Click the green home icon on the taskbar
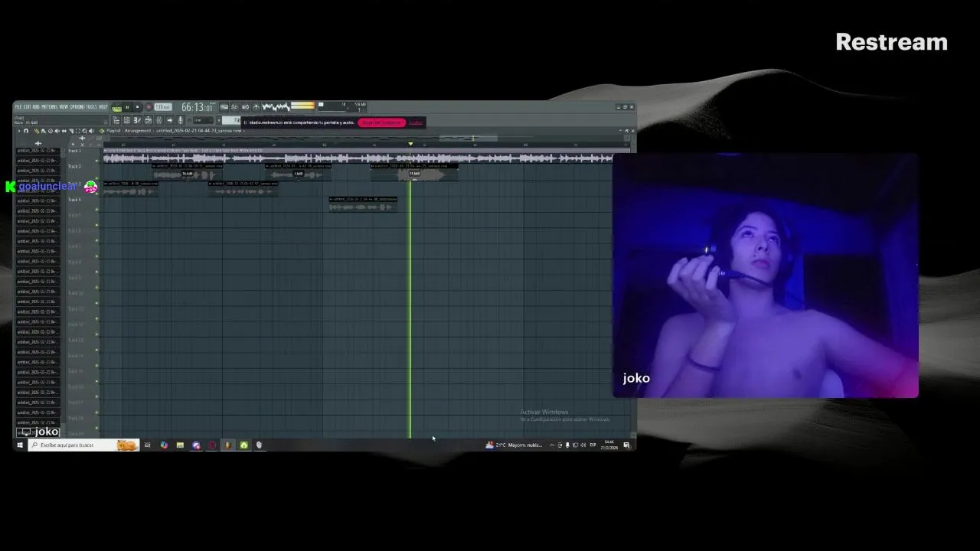The image size is (980, 551). [x=243, y=445]
